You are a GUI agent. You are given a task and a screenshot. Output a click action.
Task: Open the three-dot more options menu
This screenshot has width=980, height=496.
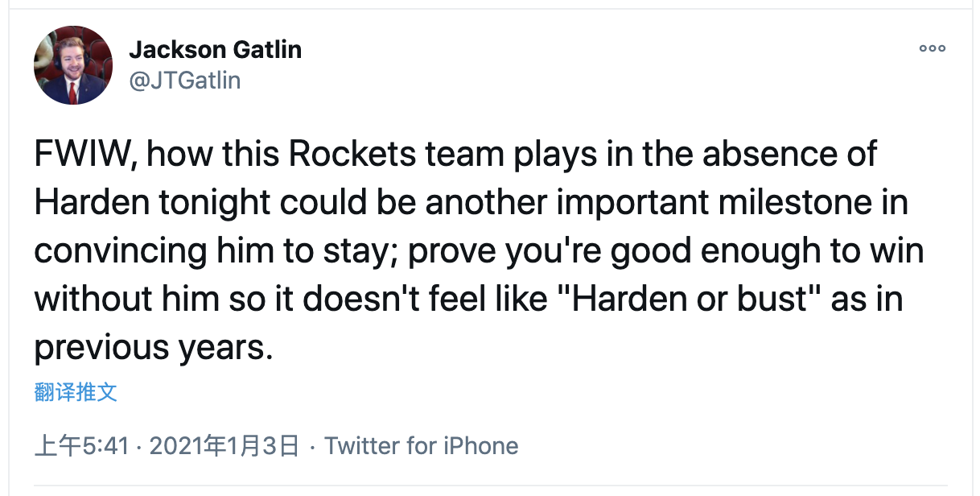[x=932, y=48]
